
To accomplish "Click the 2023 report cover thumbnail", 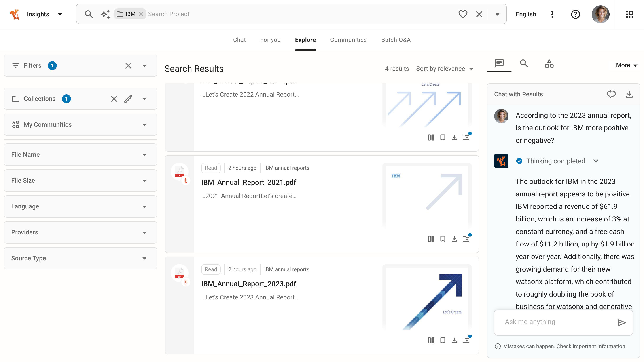I will 427,297.
